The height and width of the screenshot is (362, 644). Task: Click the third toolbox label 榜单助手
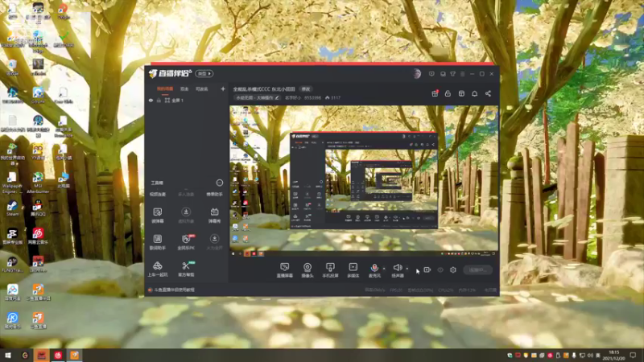[214, 194]
